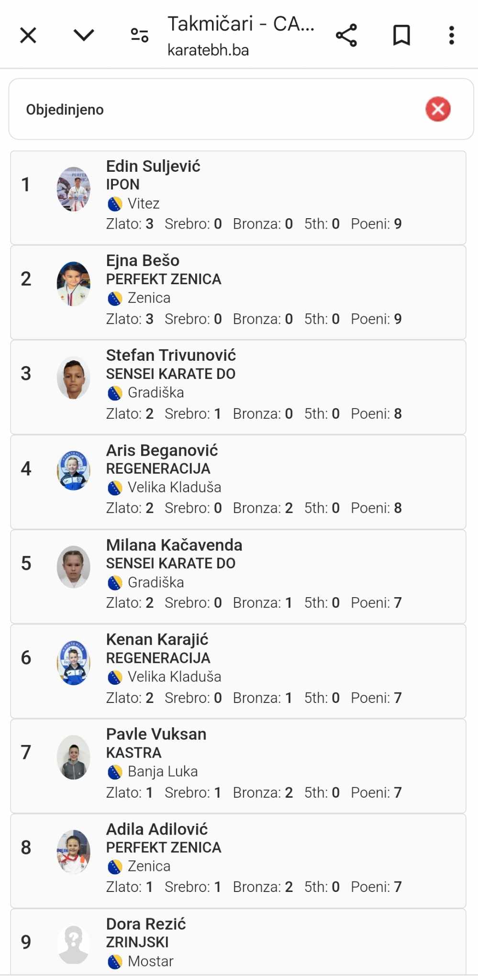Click the flag icon beside Banja Luka

115,772
